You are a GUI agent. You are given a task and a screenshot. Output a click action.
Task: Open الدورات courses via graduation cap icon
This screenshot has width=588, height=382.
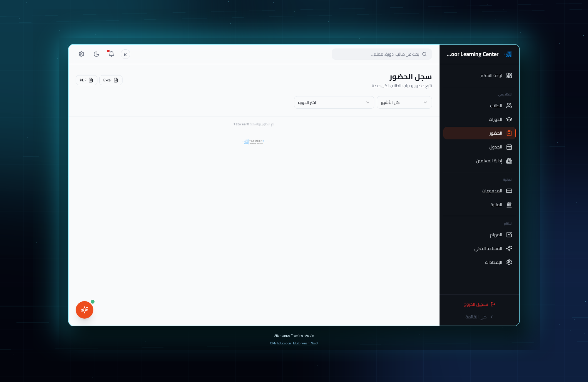click(509, 119)
